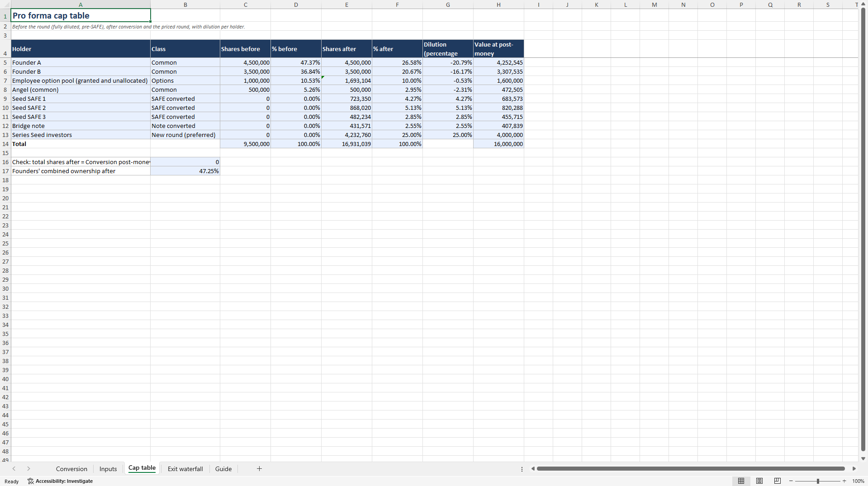Select the 'Angel (common)' cell
The width and height of the screenshot is (868, 486).
81,90
